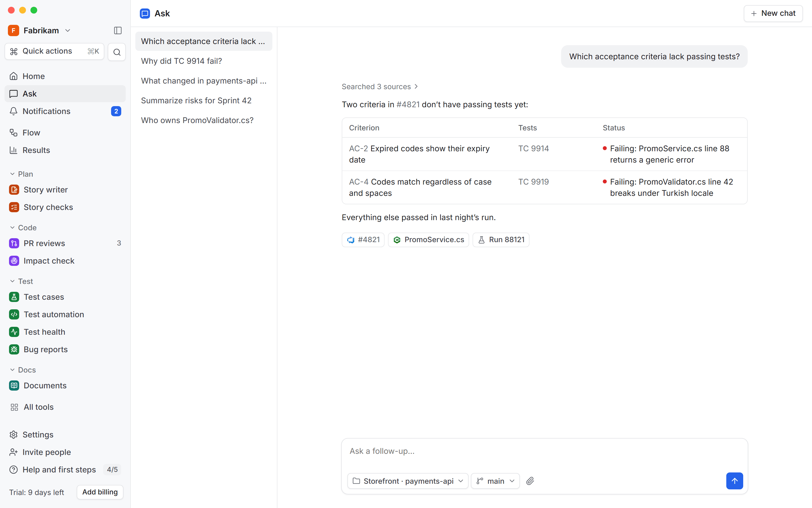This screenshot has width=812, height=508.
Task: Open Documents
Action: click(65, 385)
